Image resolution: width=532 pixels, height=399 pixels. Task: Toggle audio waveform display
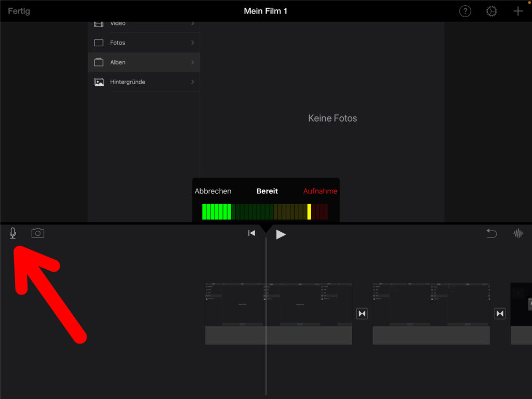[x=518, y=234]
